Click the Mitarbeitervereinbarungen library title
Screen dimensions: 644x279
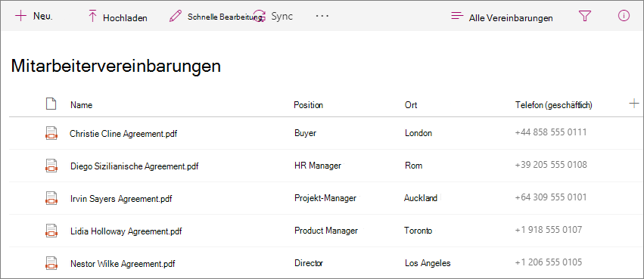116,66
